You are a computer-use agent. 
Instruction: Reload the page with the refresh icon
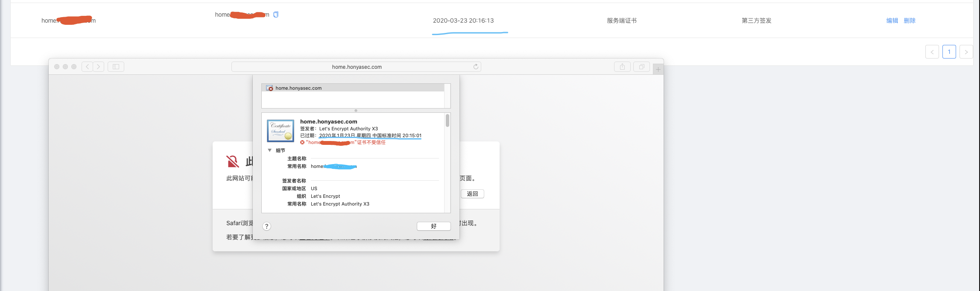click(x=476, y=67)
